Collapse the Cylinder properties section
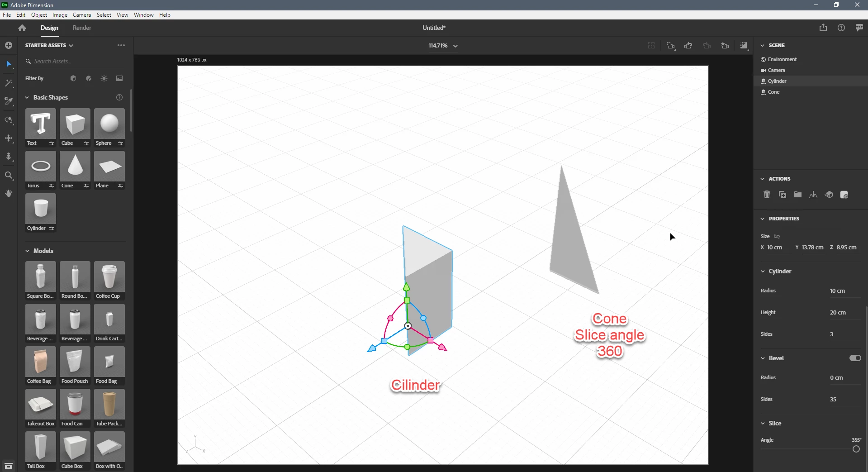The width and height of the screenshot is (868, 472). pos(763,271)
